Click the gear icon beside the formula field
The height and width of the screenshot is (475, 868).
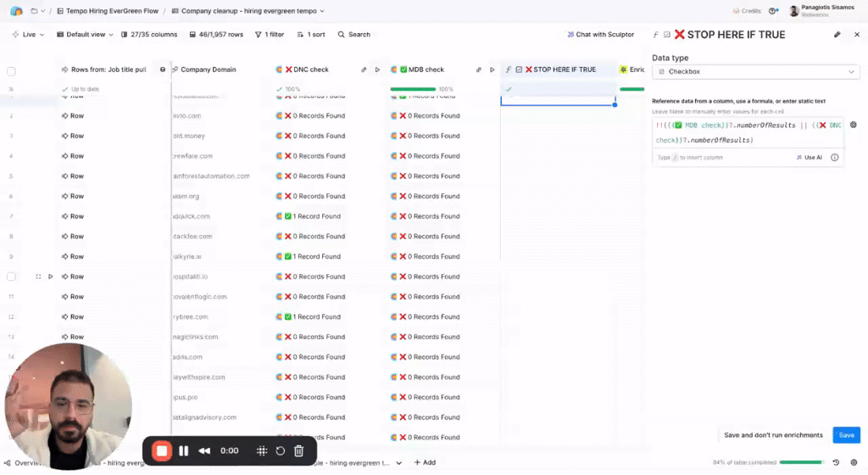[x=854, y=125]
